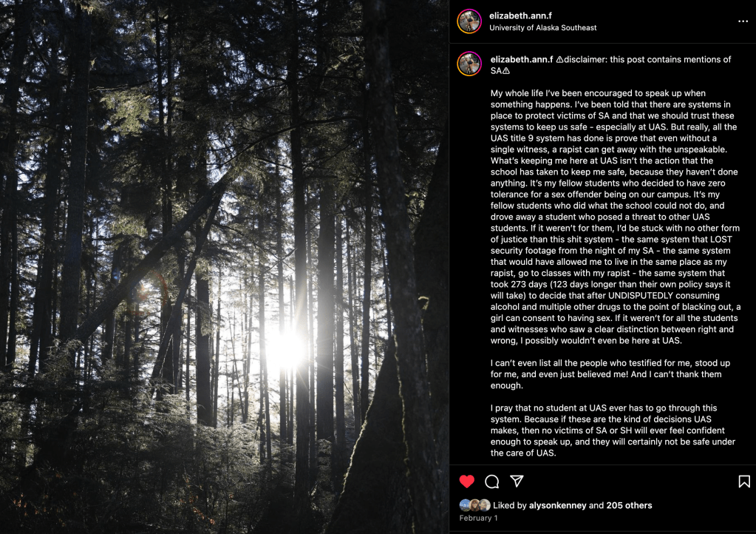This screenshot has height=534, width=756.
Task: Open the comment bubble icon
Action: 492,481
